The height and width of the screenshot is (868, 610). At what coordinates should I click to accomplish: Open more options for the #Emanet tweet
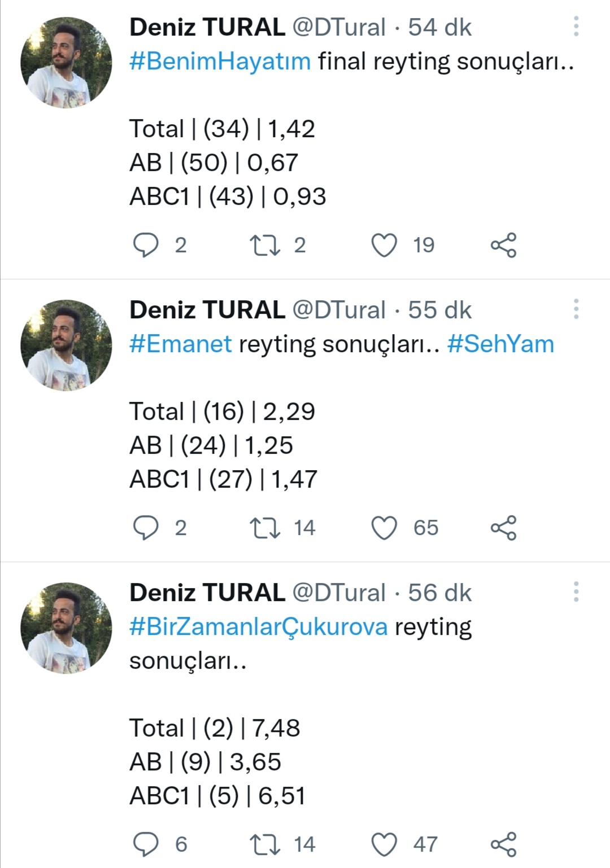(x=576, y=309)
